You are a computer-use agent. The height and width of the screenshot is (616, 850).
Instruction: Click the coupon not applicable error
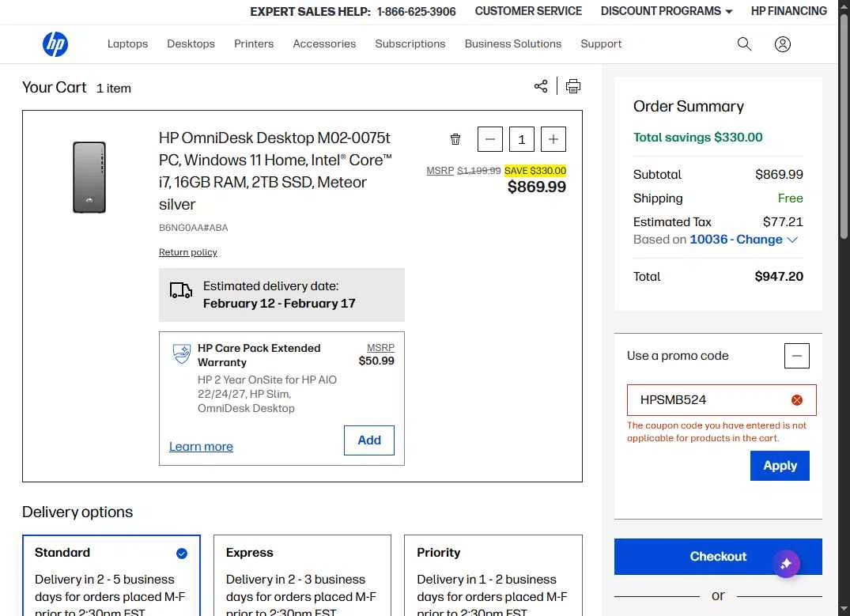point(716,432)
